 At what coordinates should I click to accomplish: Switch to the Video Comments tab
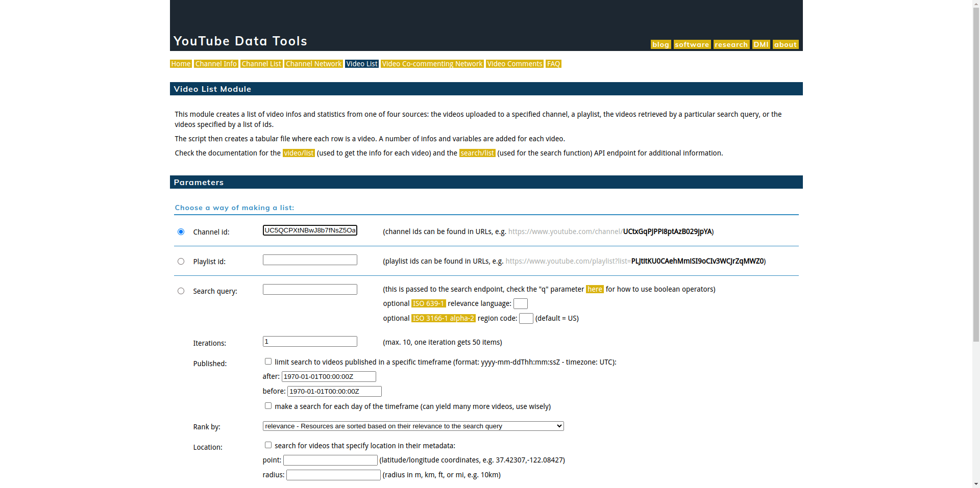pos(514,64)
